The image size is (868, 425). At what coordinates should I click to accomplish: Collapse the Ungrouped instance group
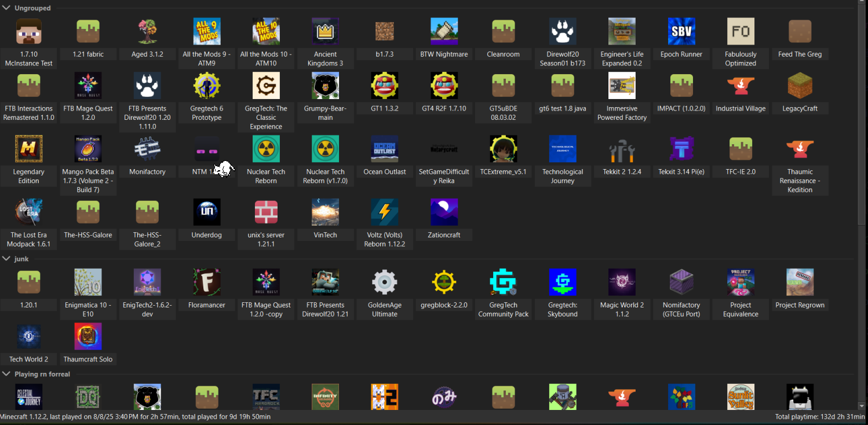6,8
